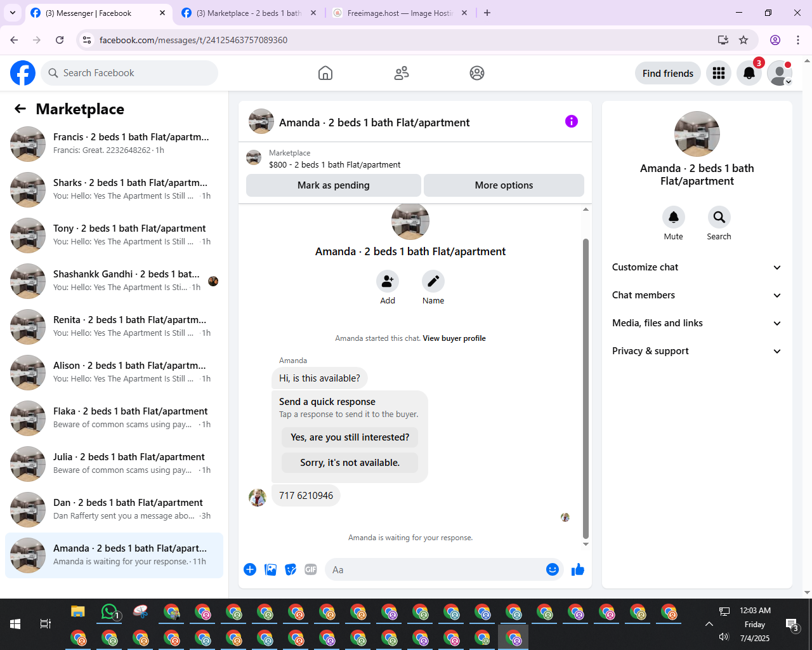This screenshot has height=650, width=812.
Task: Open WhatsApp from the taskbar
Action: tap(110, 612)
